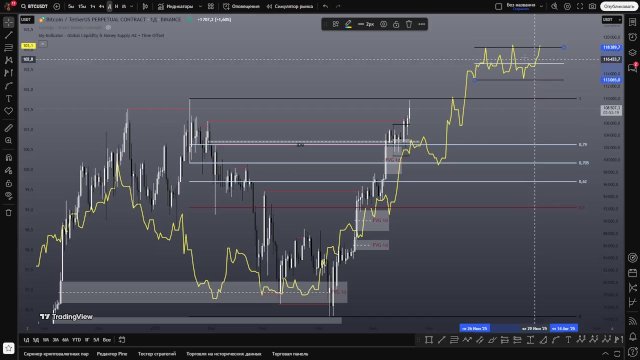The width and height of the screenshot is (640, 360).
Task: Redo last chart action
Action: click(x=338, y=7)
